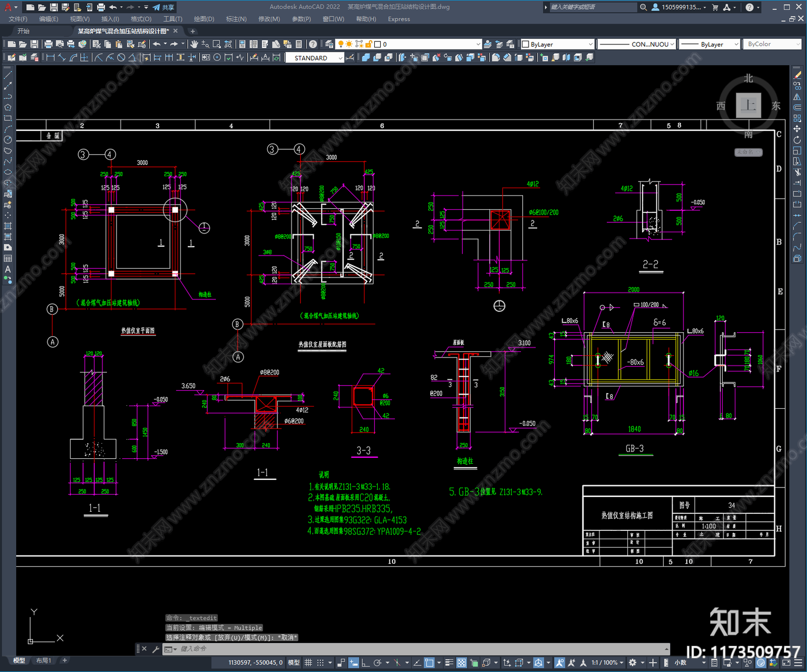Click the 模型 status bar button
This screenshot has height=672, width=807.
click(x=294, y=662)
